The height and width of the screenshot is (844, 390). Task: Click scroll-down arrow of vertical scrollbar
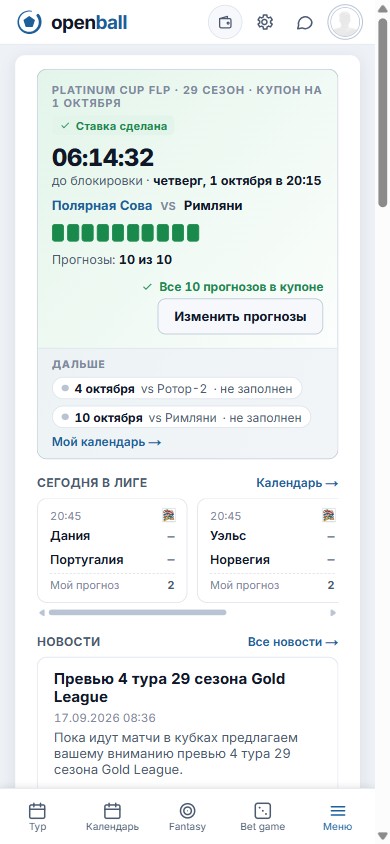click(382, 835)
